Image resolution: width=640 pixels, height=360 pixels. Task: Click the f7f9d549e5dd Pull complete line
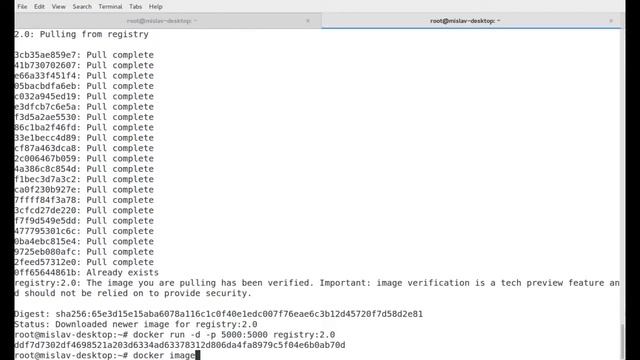pyautogui.click(x=84, y=221)
